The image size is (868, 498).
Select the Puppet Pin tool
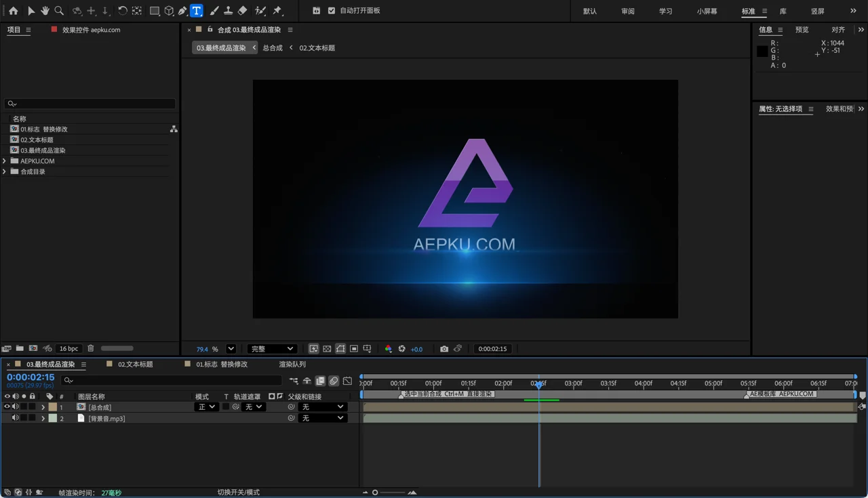coord(277,11)
